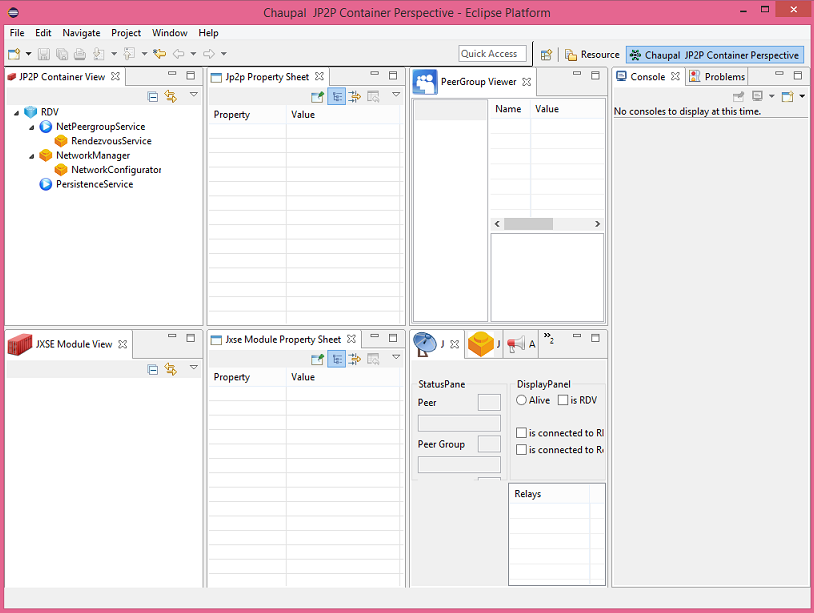Open the Edit menu
This screenshot has height=613, width=814.
click(43, 33)
